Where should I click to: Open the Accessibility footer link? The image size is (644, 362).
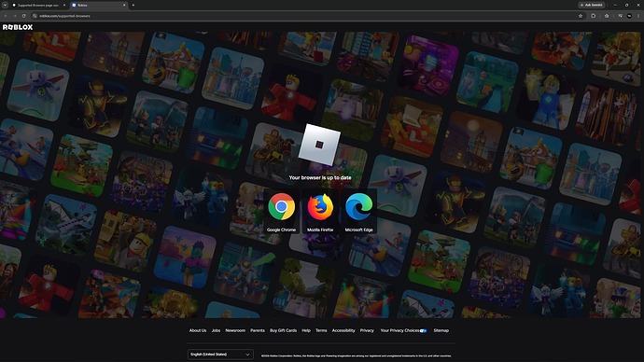point(343,330)
